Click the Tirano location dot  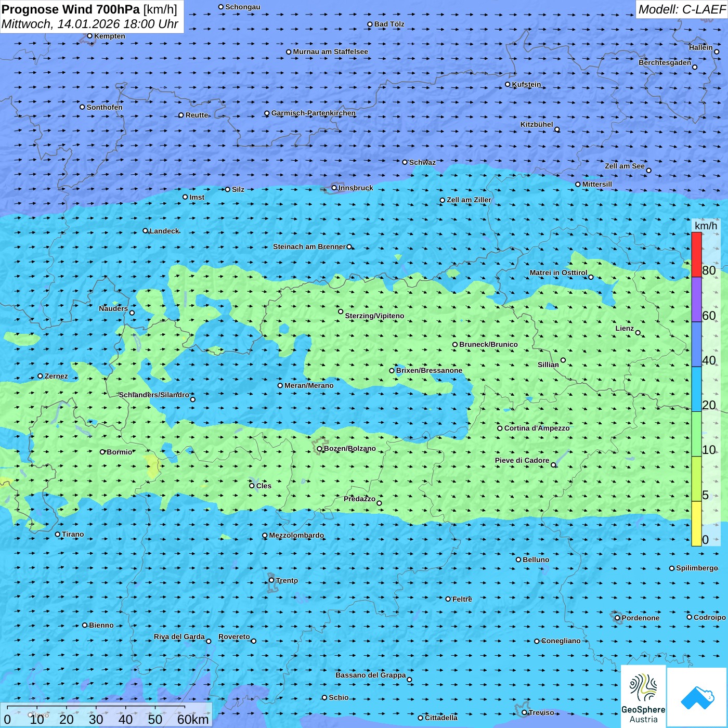(x=57, y=534)
